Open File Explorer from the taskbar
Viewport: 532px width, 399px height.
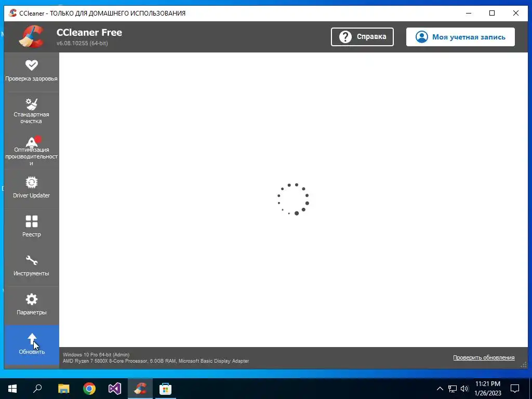coord(63,389)
